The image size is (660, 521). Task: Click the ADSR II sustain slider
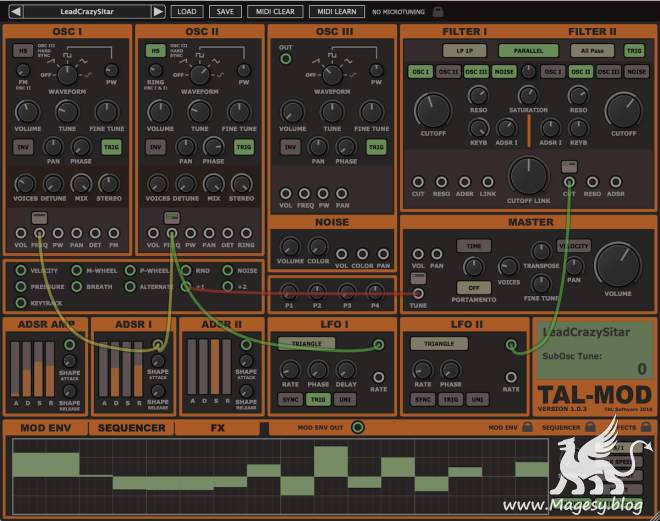215,367
